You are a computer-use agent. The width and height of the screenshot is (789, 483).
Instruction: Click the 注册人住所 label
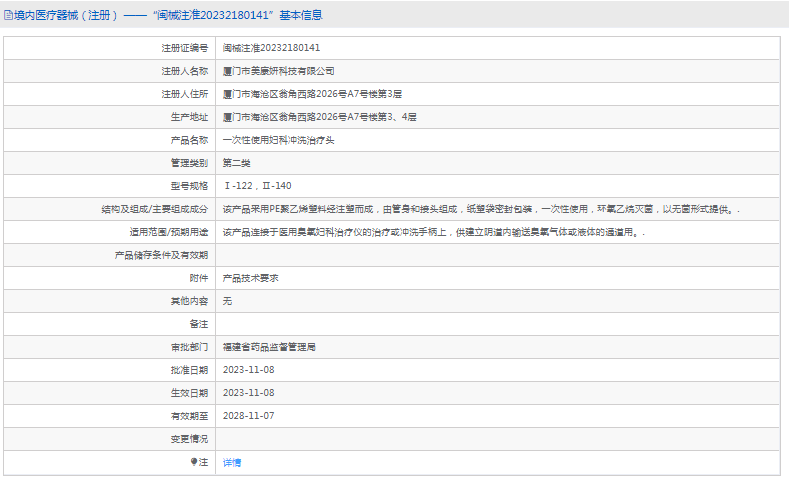(185, 94)
